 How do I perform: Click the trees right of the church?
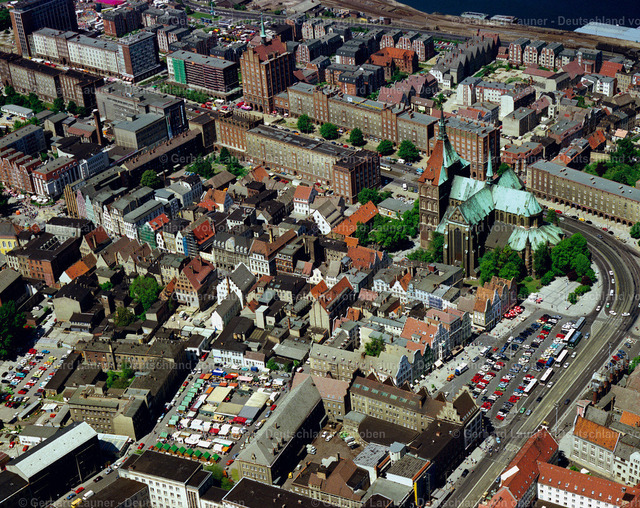568,256
